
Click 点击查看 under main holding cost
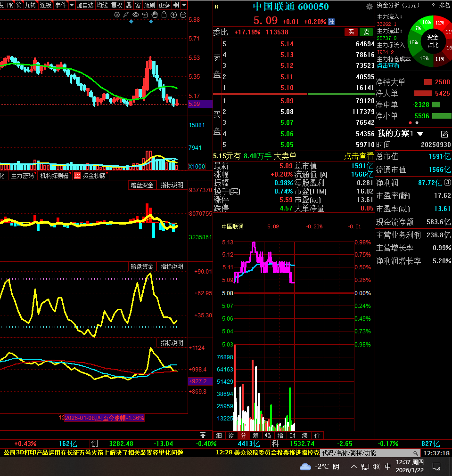coord(388,65)
